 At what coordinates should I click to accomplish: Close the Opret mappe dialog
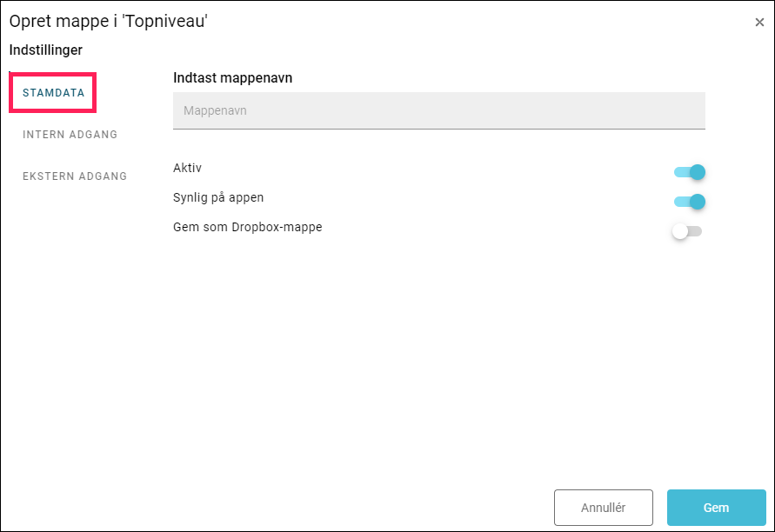coord(759,23)
